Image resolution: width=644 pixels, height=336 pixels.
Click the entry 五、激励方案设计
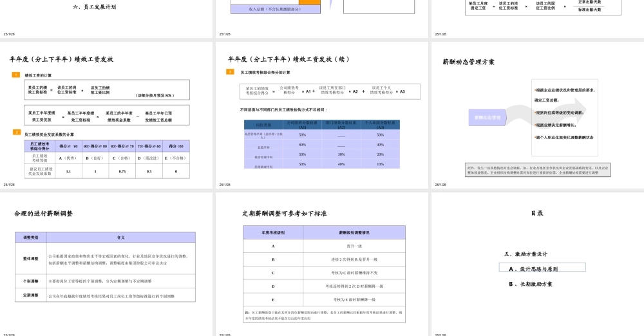pos(526,254)
